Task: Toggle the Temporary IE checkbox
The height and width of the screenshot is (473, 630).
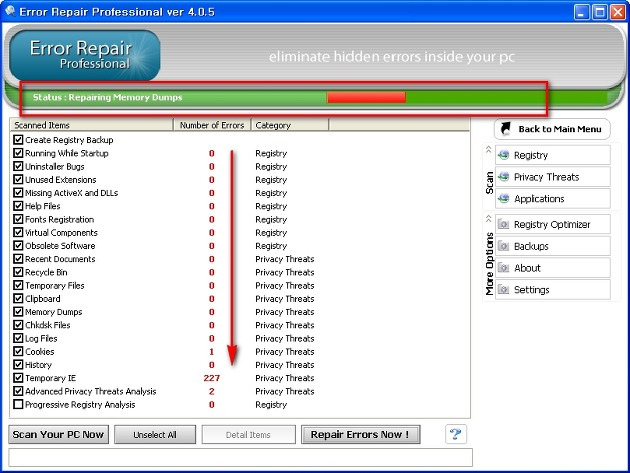Action: pos(18,378)
